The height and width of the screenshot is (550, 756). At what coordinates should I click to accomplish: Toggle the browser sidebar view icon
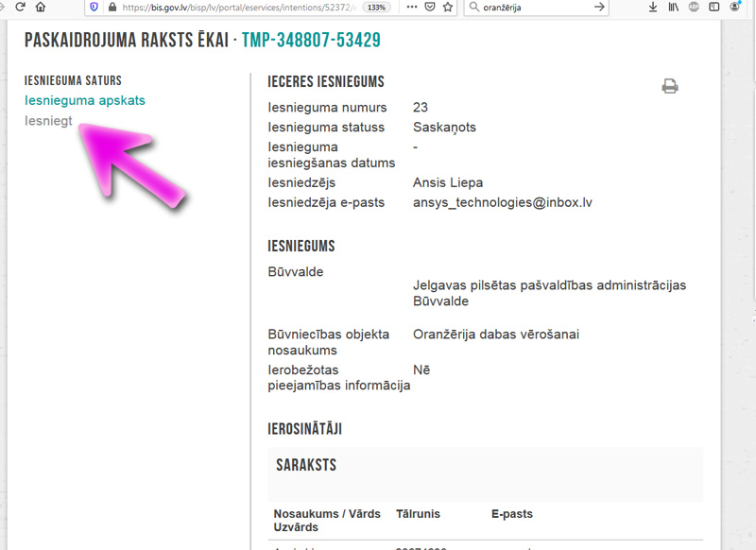tap(714, 7)
